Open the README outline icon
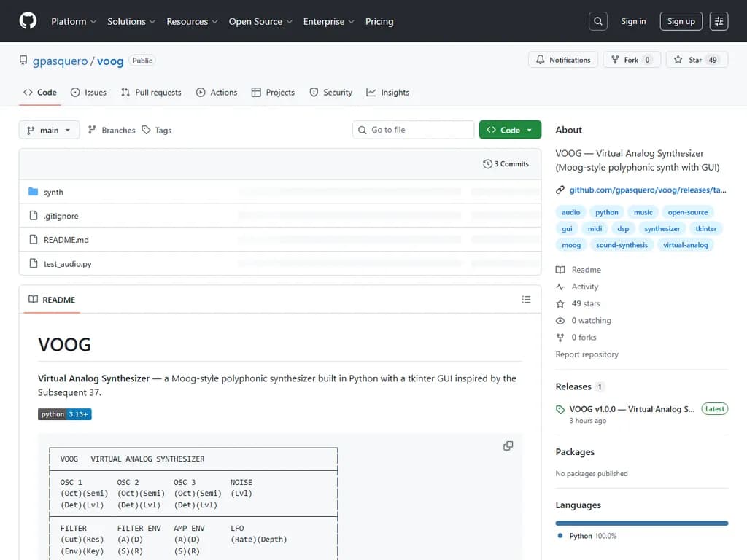 click(526, 300)
